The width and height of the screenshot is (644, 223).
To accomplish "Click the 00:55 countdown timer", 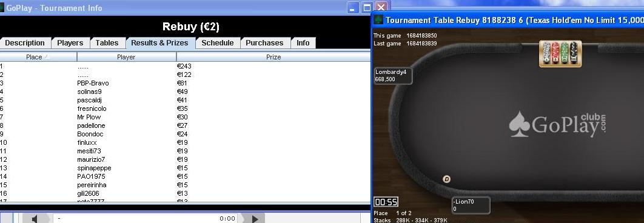I will pyautogui.click(x=386, y=202).
